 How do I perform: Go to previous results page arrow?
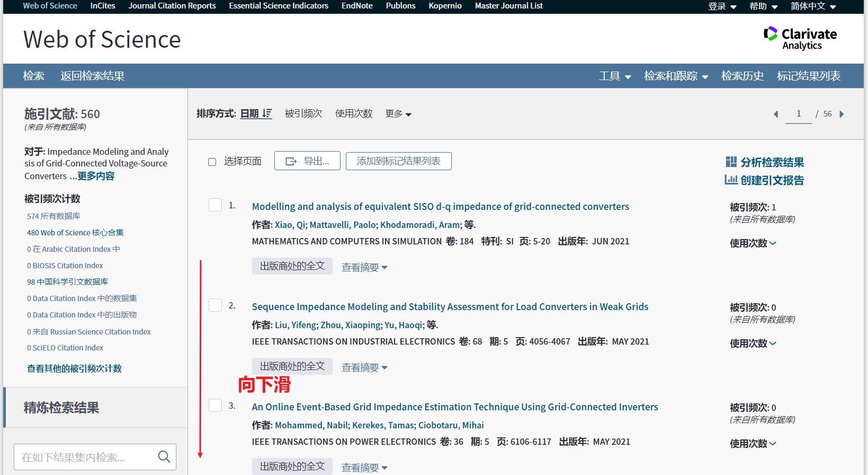click(776, 114)
